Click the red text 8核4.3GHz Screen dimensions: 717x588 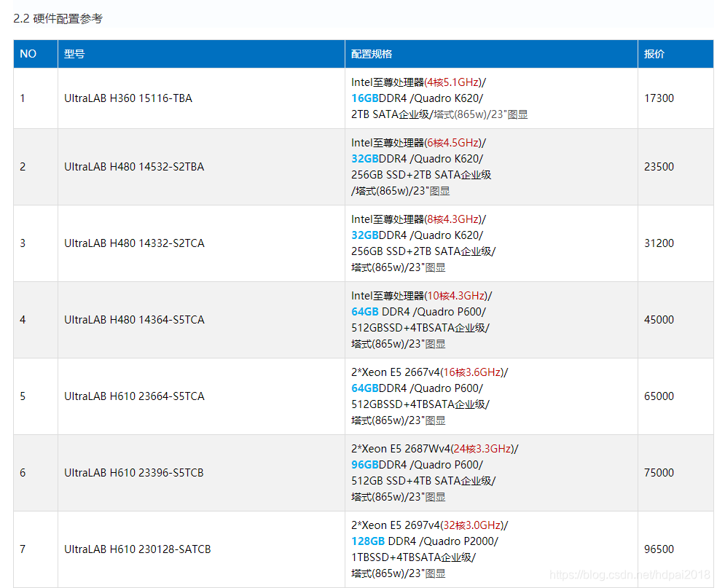point(453,219)
